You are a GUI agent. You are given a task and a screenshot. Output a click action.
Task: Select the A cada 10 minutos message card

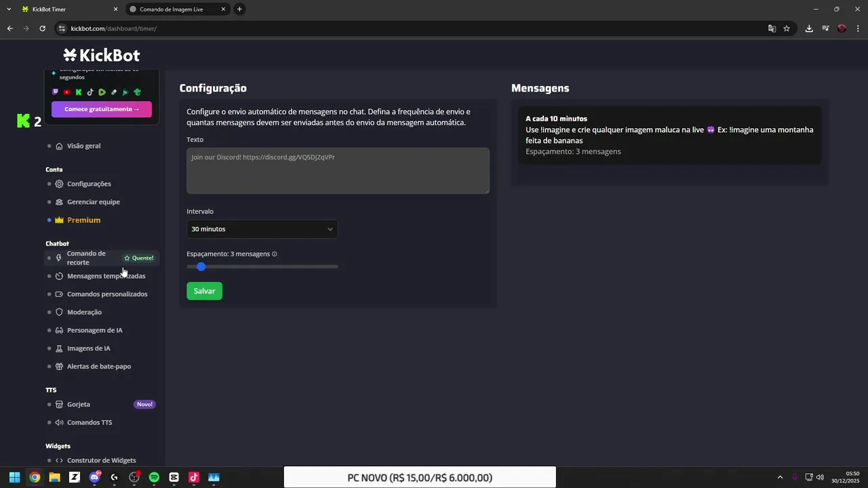pyautogui.click(x=669, y=135)
